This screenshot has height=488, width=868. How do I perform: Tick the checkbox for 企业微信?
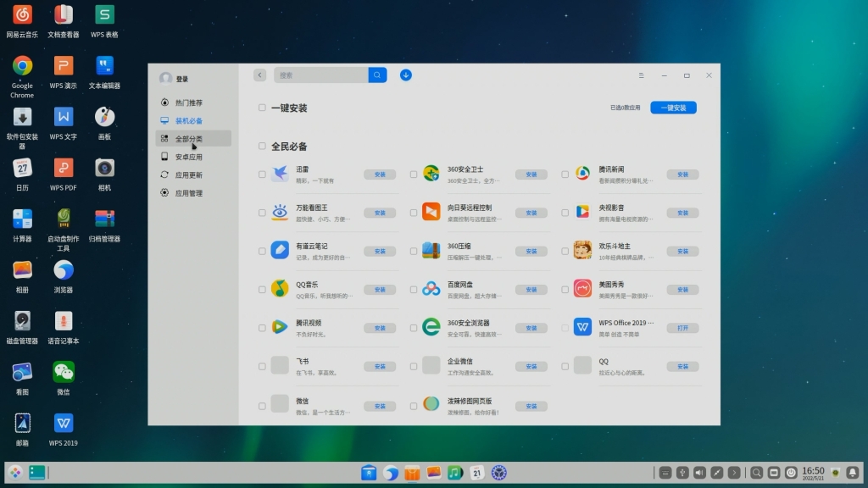click(x=414, y=366)
